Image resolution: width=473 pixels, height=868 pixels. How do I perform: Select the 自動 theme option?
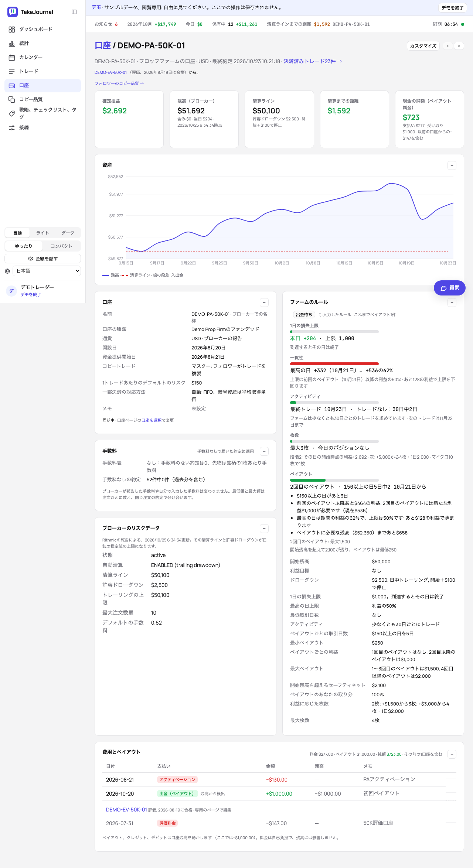(17, 233)
